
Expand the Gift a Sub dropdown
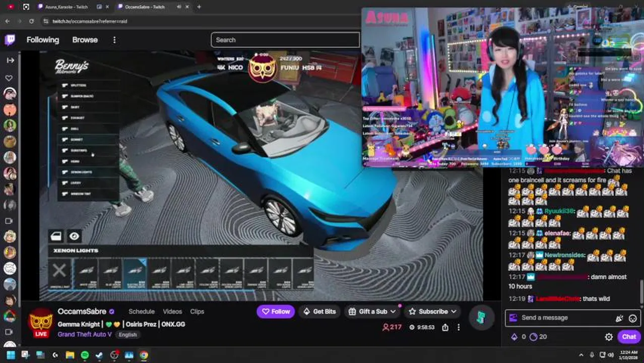372,312
